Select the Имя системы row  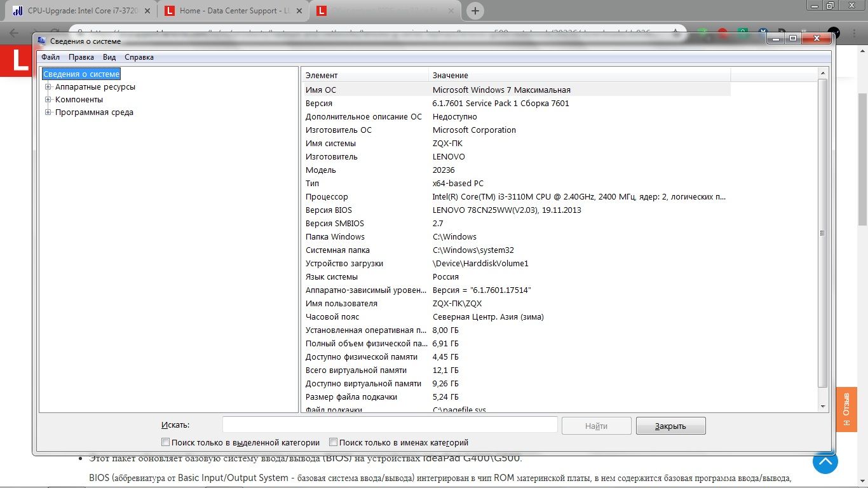(515, 143)
